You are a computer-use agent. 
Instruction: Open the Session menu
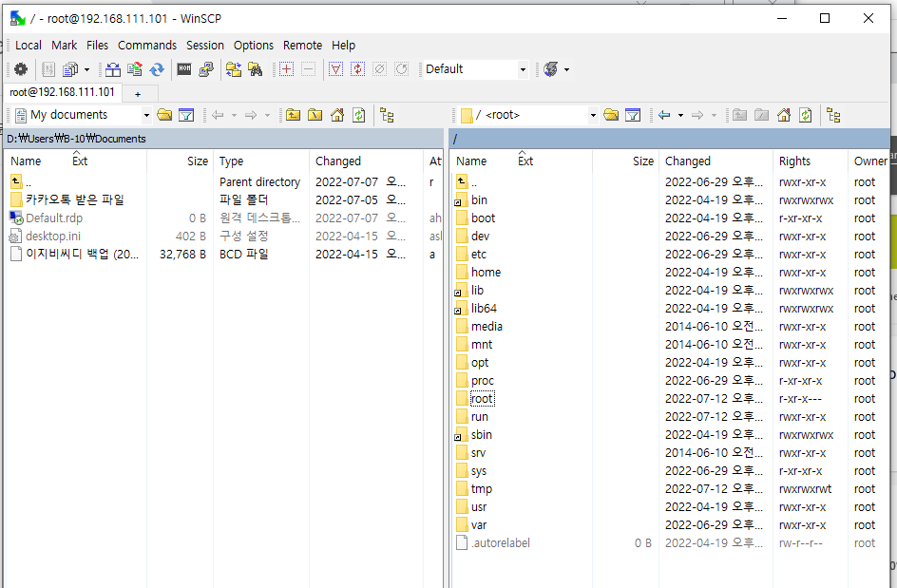click(x=205, y=46)
